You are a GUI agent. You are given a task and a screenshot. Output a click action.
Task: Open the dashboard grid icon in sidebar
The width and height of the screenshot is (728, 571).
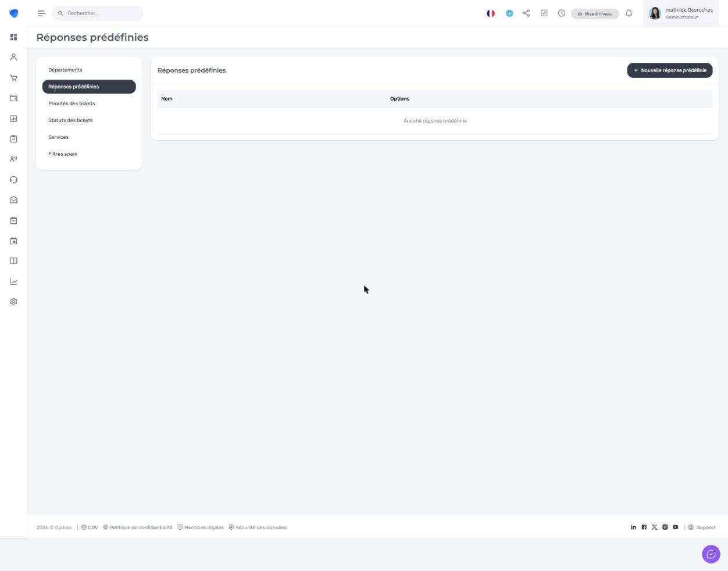point(13,37)
